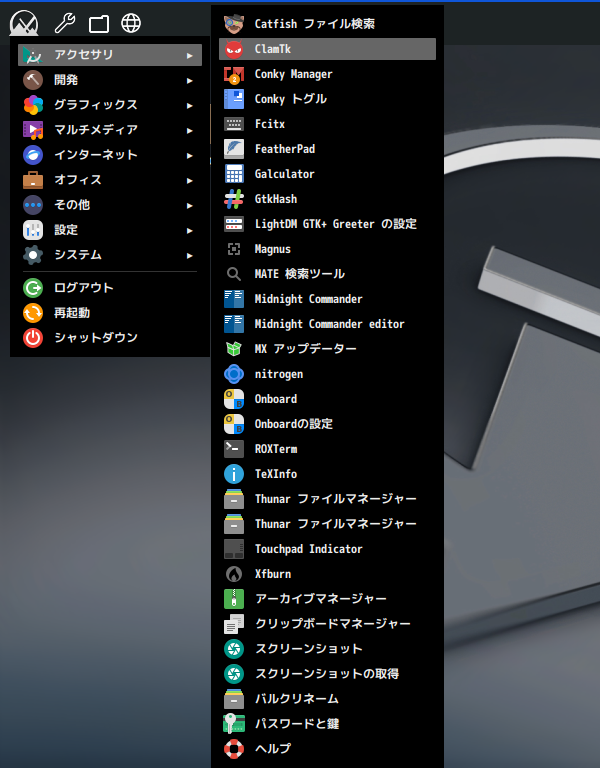Expand the システム submenu arrow
Image resolution: width=600 pixels, height=768 pixels.
[190, 255]
